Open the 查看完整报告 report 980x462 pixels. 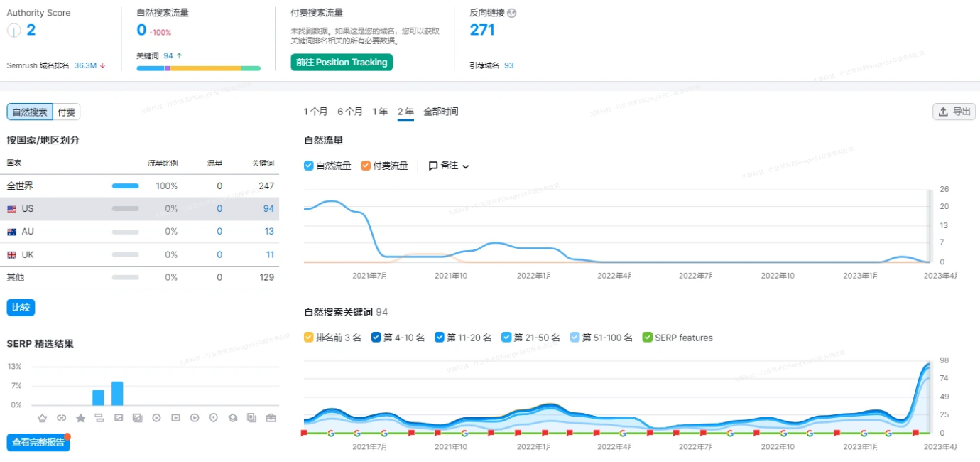pyautogui.click(x=38, y=441)
